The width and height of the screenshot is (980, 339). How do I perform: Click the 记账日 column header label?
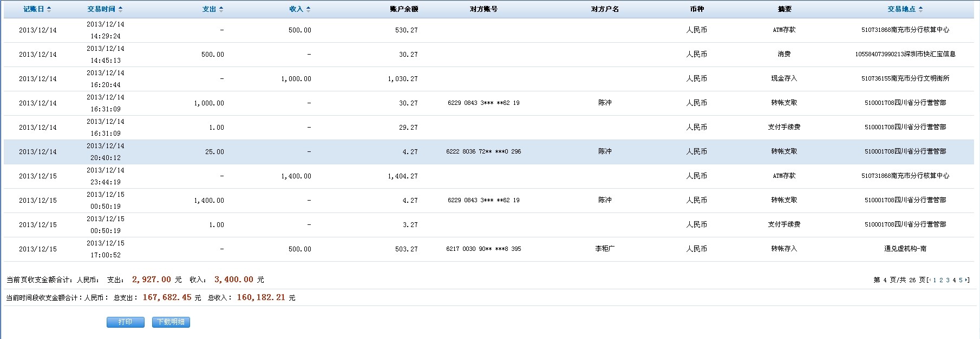34,9
